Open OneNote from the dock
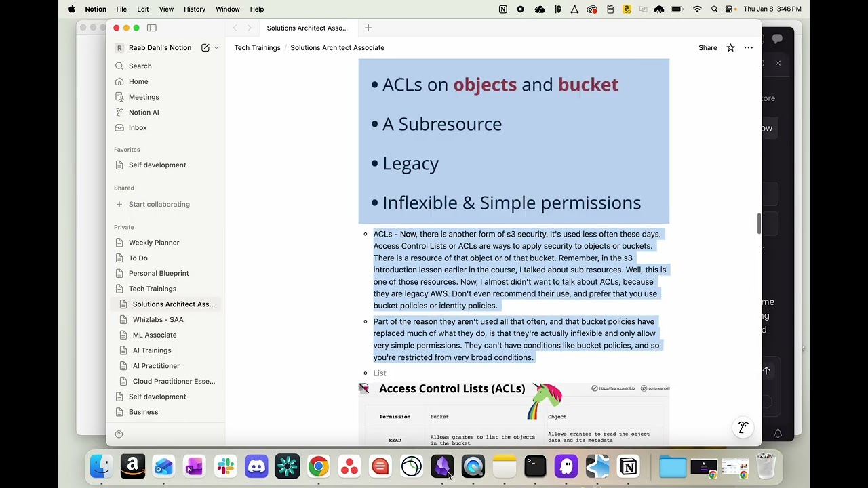 click(195, 466)
